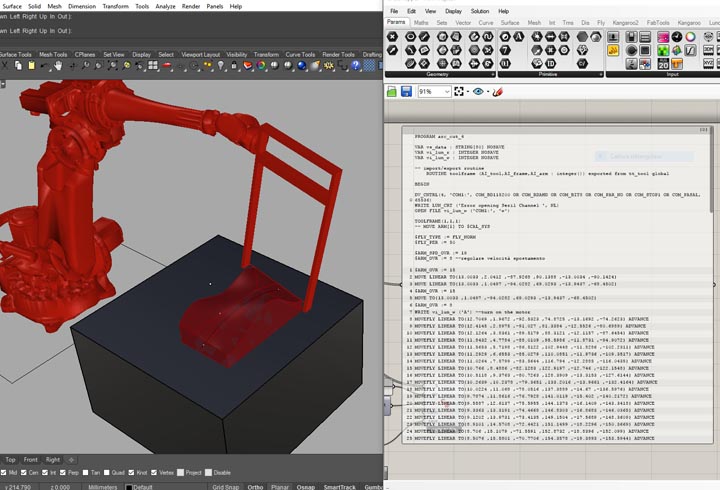Click the padlock lock-objects icon
Screen dimensions: 720x490
(234, 66)
